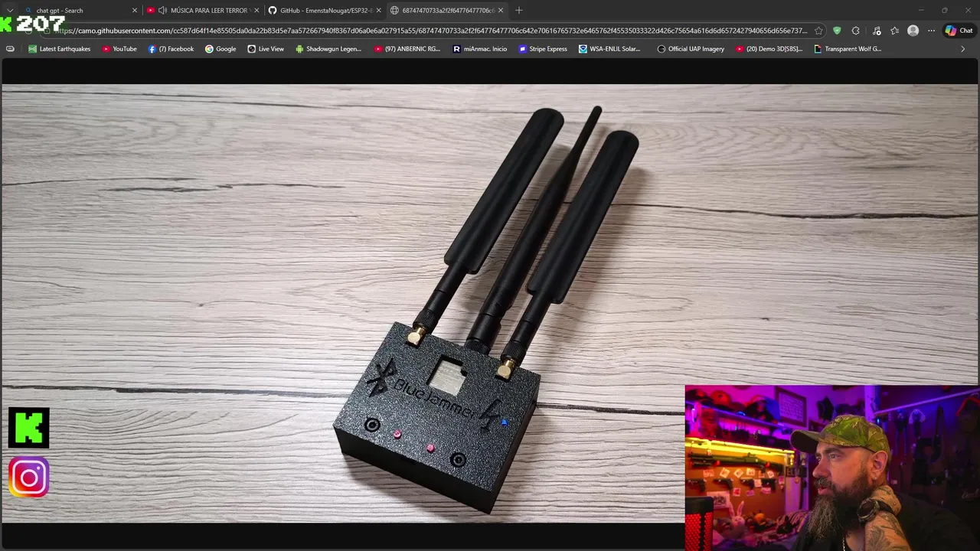
Task: Open the (7) Facebook bookmark
Action: (171, 49)
